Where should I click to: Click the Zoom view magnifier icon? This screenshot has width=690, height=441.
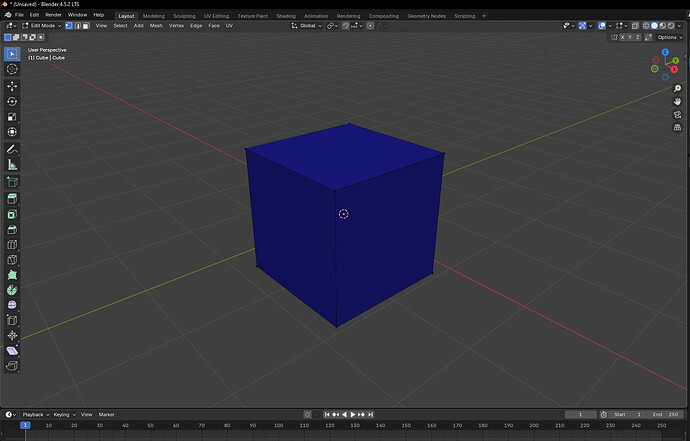677,88
